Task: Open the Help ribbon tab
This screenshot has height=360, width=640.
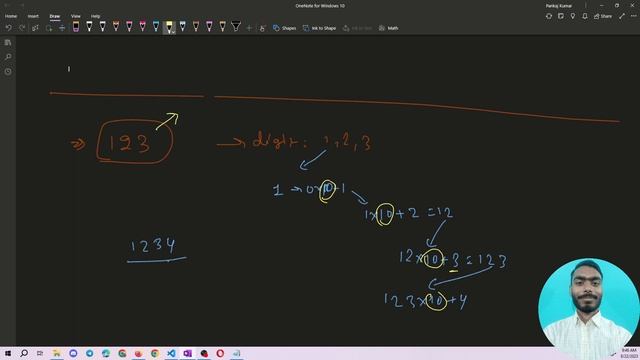Action: [x=96, y=16]
